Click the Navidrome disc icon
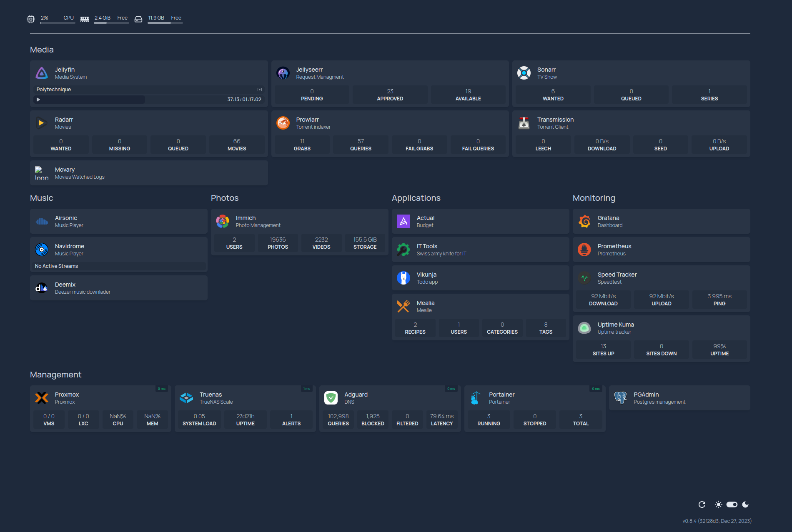The width and height of the screenshot is (792, 532). coord(42,250)
